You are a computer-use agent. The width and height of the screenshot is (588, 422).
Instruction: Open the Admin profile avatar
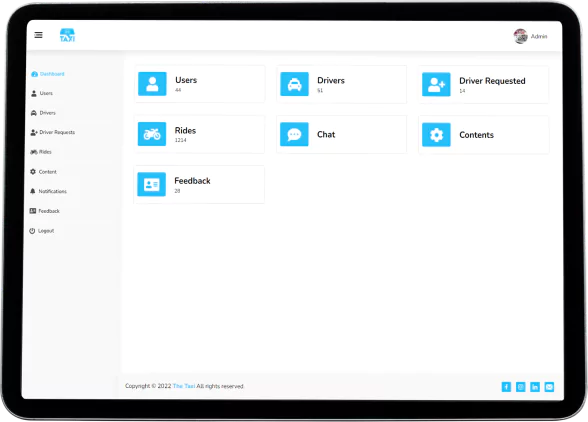pyautogui.click(x=520, y=36)
